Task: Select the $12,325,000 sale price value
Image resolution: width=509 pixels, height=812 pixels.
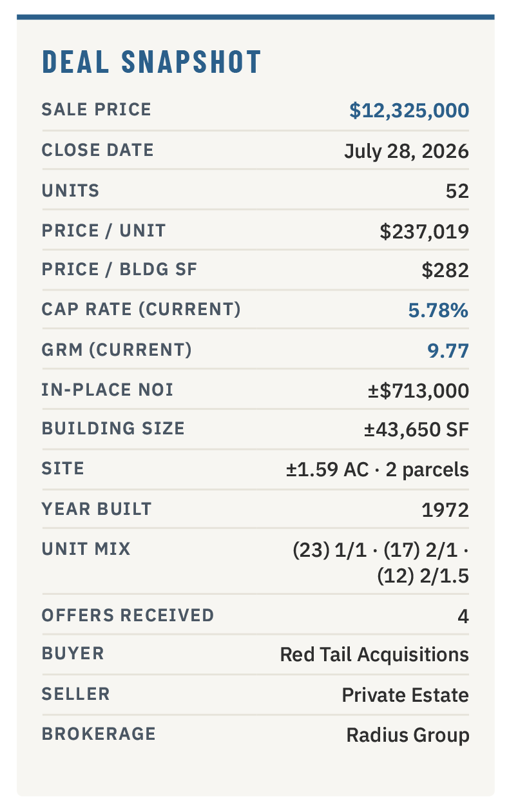Action: 409,110
